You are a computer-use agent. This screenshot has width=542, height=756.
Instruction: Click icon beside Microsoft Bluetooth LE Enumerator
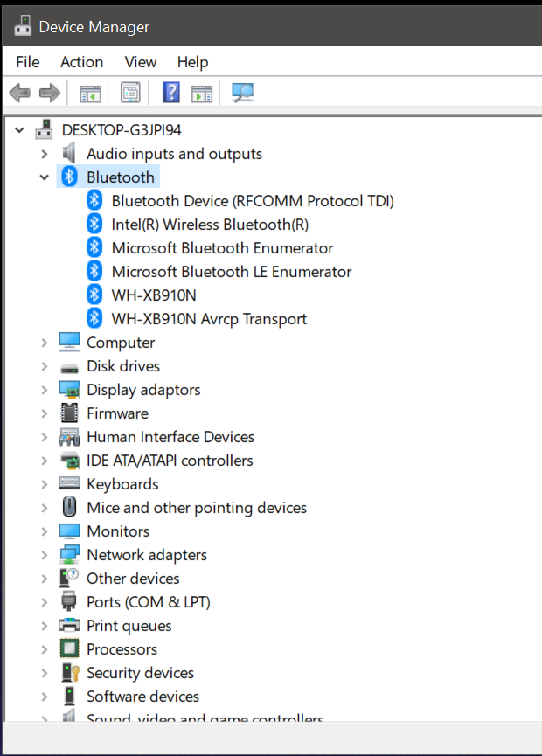tap(94, 272)
